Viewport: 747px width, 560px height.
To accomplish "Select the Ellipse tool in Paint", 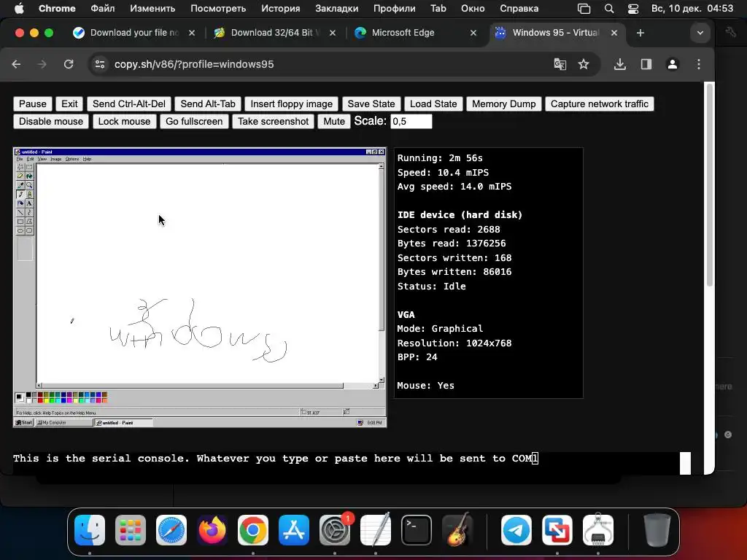I will click(20, 230).
